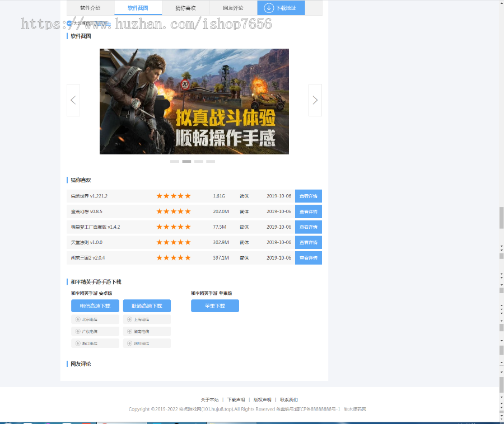The width and height of the screenshot is (504, 424).
Task: Click the download icon beside 北京电信
Action: point(78,319)
